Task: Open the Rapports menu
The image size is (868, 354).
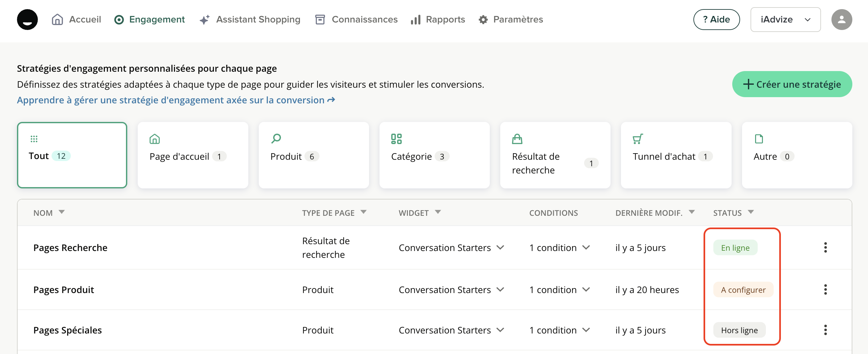Action: click(x=438, y=20)
